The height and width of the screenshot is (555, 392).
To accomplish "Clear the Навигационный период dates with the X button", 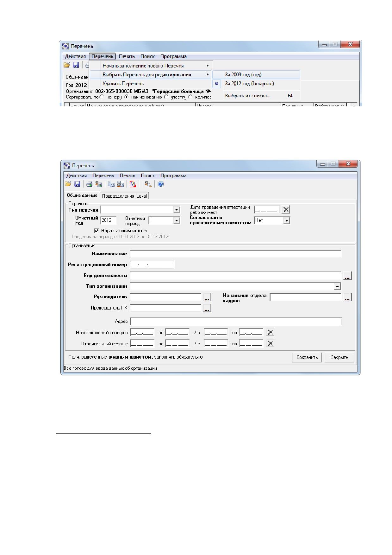I will [x=270, y=332].
